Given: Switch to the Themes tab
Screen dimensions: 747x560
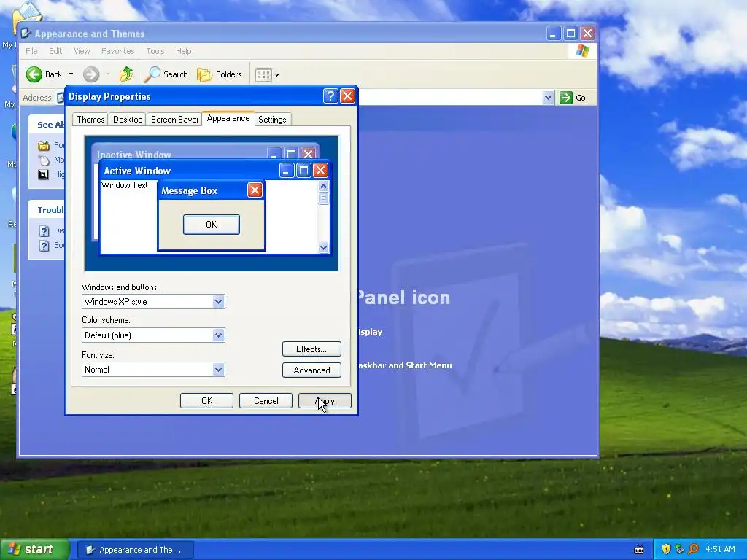Looking at the screenshot, I should tap(90, 120).
